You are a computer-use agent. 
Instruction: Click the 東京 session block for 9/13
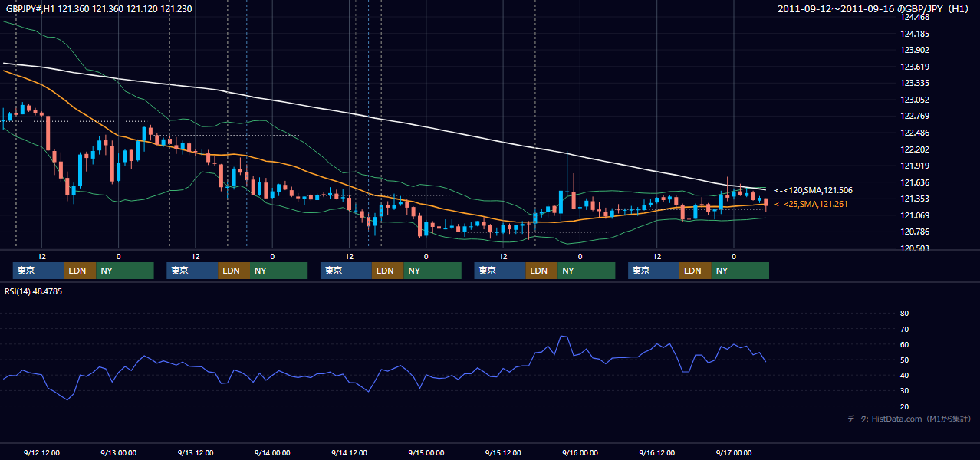click(192, 271)
